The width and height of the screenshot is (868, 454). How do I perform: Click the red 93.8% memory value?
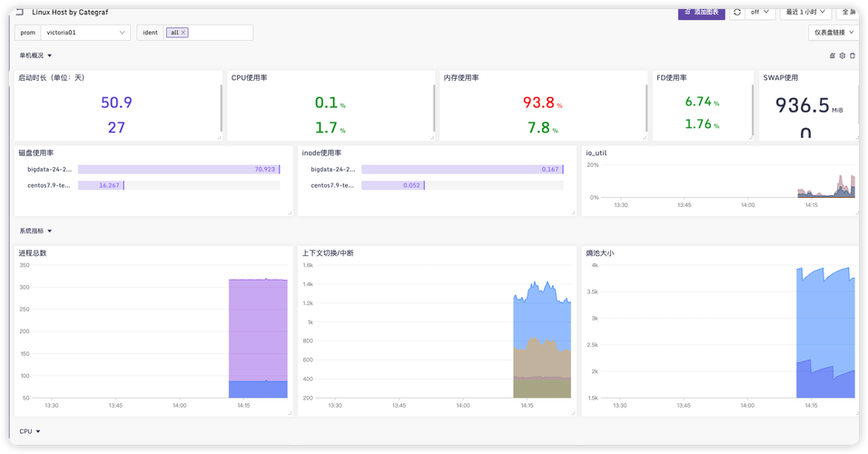[543, 103]
